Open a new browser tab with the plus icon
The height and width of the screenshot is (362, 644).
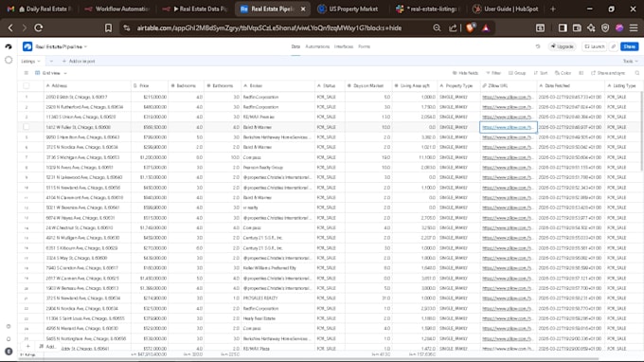click(x=552, y=9)
